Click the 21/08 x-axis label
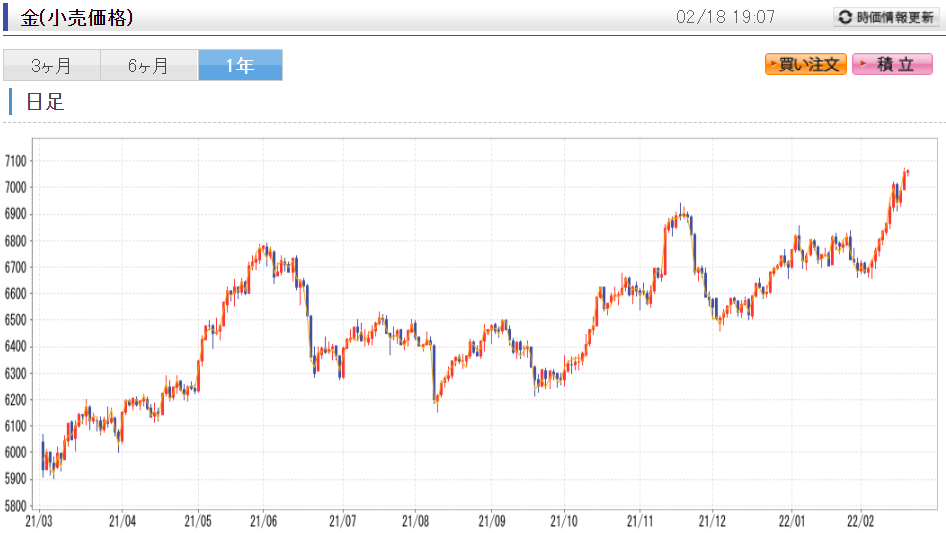946x533 pixels. [x=416, y=521]
